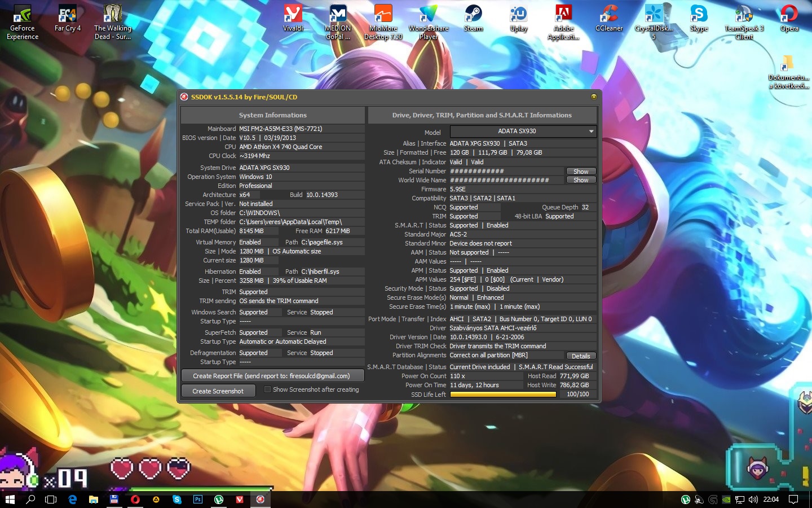Click the Host Write 786,82 GiB value
The image size is (812, 508).
574,385
